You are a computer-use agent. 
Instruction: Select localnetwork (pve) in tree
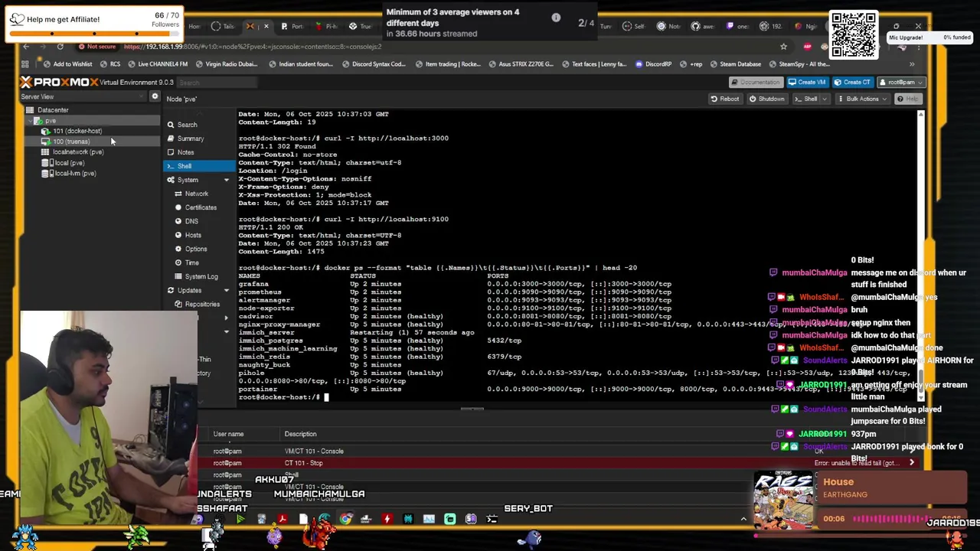click(x=77, y=152)
